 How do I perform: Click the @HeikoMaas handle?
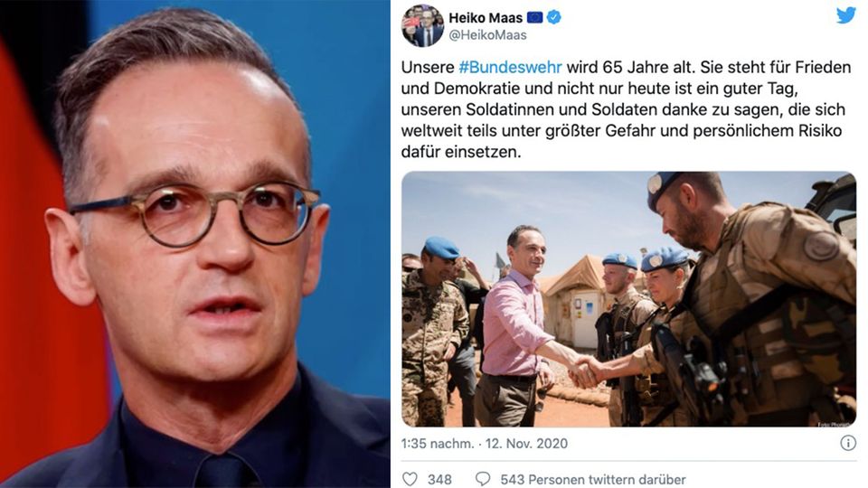pyautogui.click(x=487, y=35)
